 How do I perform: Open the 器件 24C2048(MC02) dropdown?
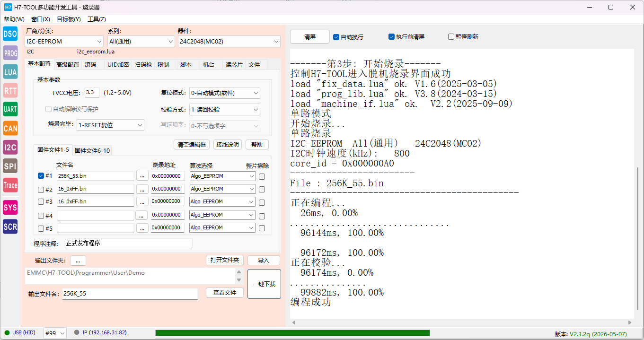[x=229, y=42]
